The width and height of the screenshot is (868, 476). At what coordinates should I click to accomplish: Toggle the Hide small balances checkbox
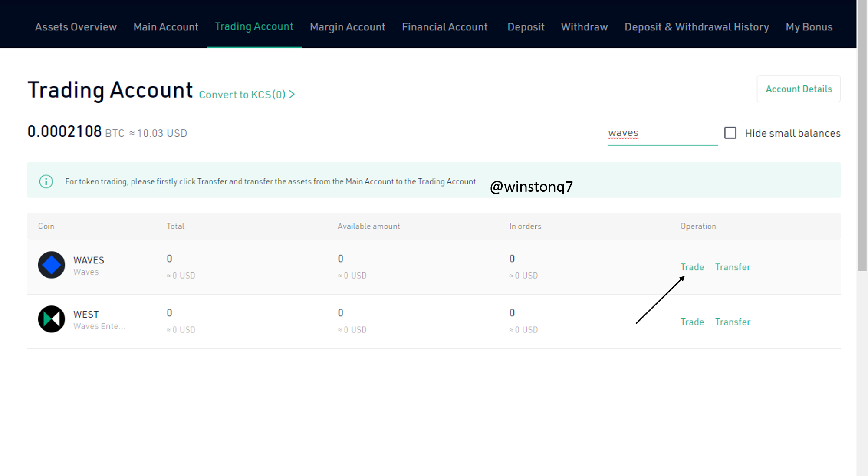tap(730, 133)
